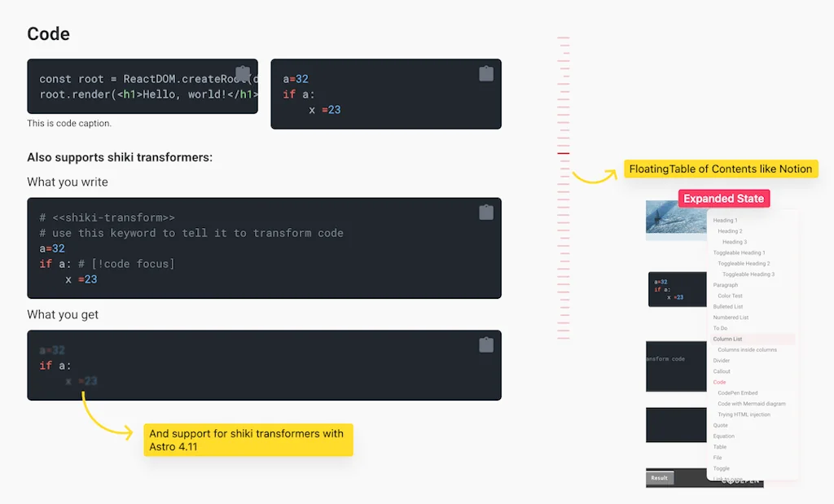This screenshot has height=504, width=834.
Task: Navigate to Heading 1 in the table of contents
Action: [723, 220]
